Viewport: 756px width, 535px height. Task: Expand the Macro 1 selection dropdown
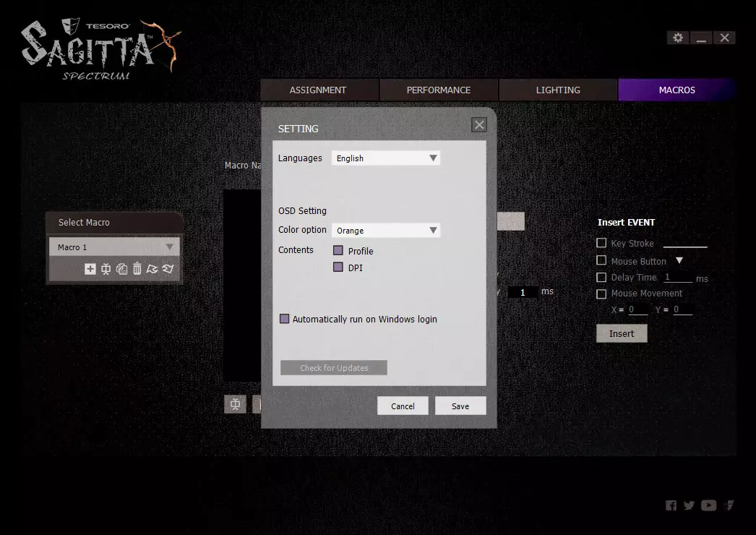(x=114, y=247)
